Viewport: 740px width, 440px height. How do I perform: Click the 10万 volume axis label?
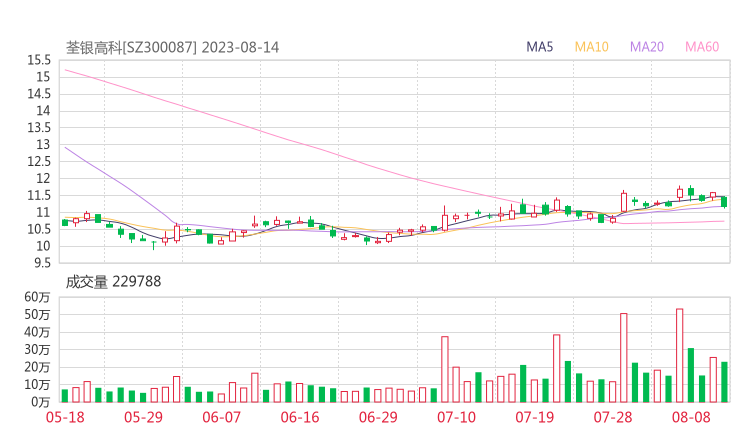click(x=37, y=385)
